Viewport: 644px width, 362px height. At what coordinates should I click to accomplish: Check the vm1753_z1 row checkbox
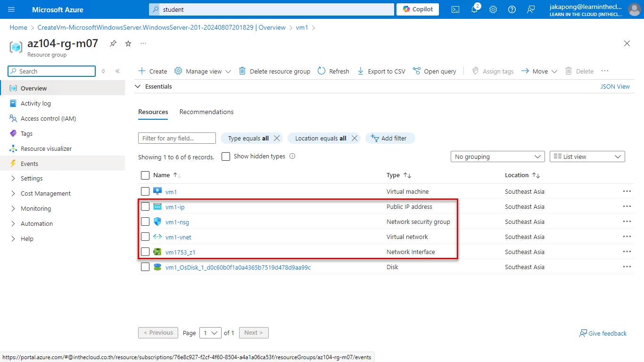pyautogui.click(x=145, y=252)
